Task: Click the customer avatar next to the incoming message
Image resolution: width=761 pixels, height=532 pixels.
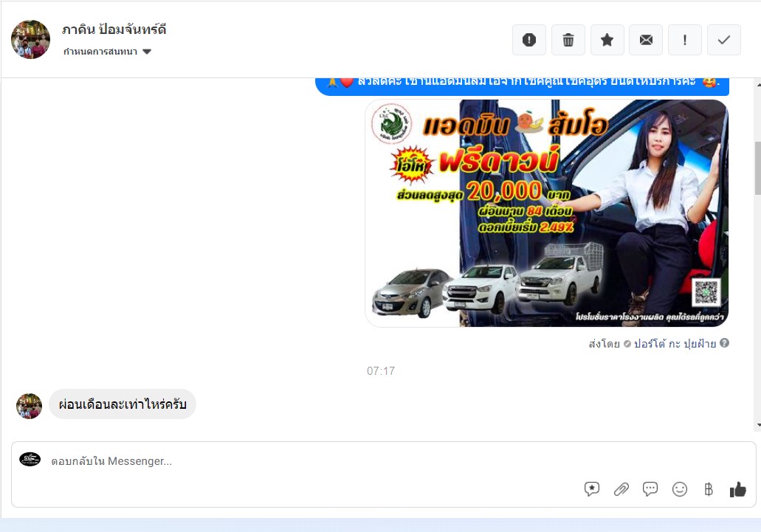Action: coord(29,406)
